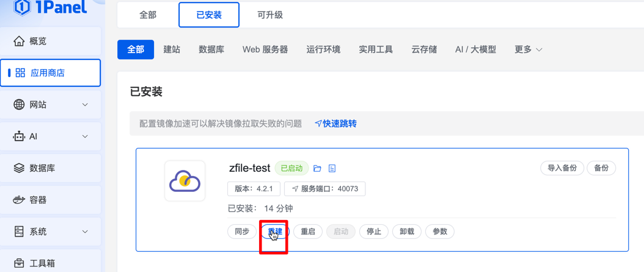Click the 应用商店 grid icon
Screen dimensions: 644x272
pos(20,73)
